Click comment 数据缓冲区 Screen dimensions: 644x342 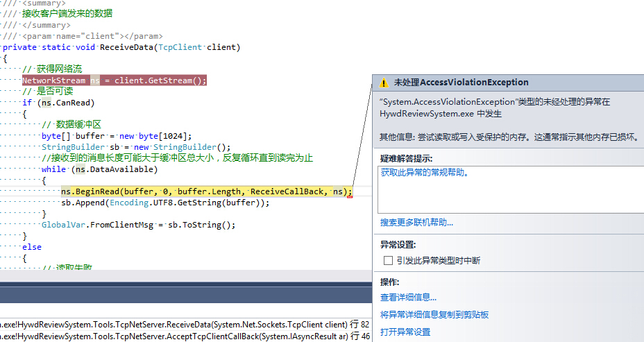[71, 124]
